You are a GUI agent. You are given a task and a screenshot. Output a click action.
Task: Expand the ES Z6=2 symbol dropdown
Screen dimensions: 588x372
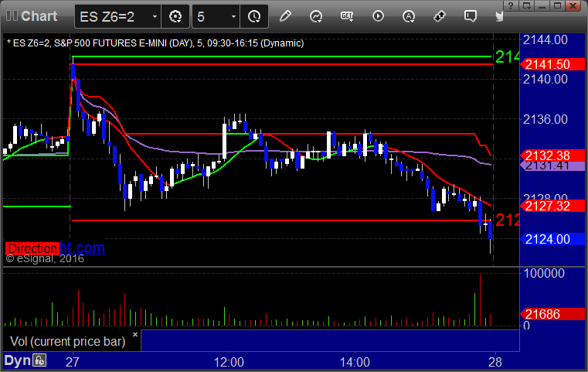click(155, 16)
